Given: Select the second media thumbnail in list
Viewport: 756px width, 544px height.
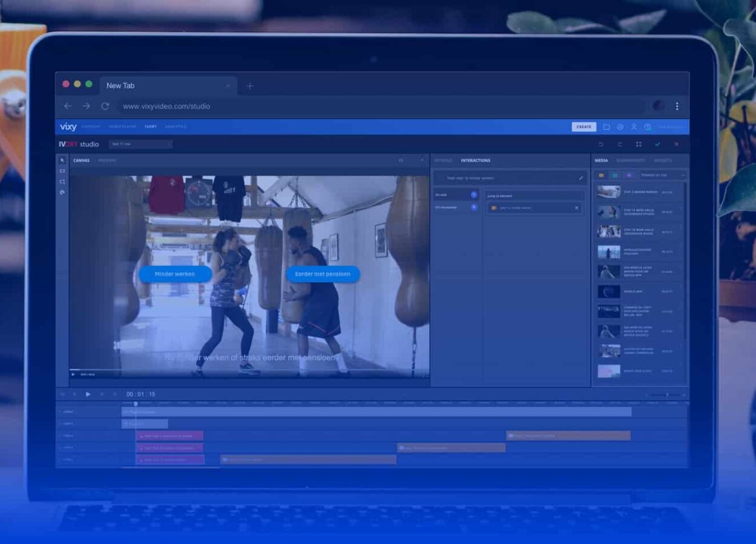Looking at the screenshot, I should [608, 212].
